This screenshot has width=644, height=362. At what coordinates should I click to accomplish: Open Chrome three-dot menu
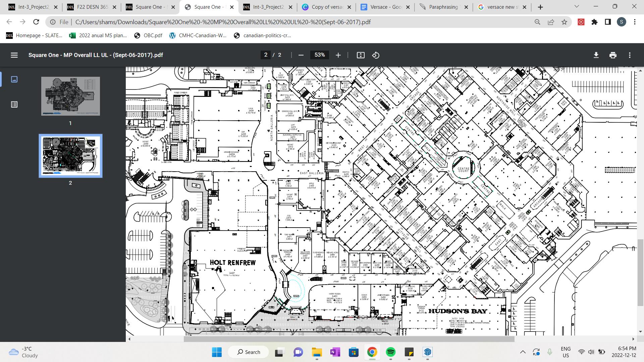635,22
